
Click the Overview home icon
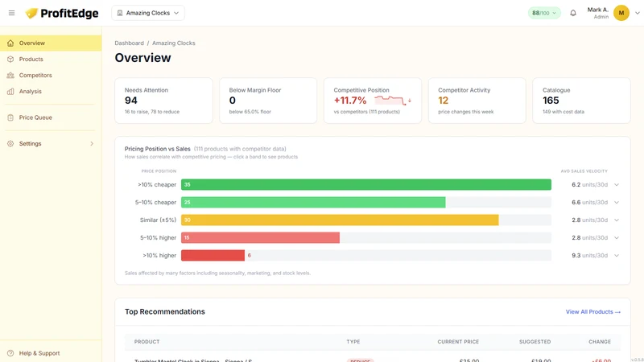(x=10, y=43)
